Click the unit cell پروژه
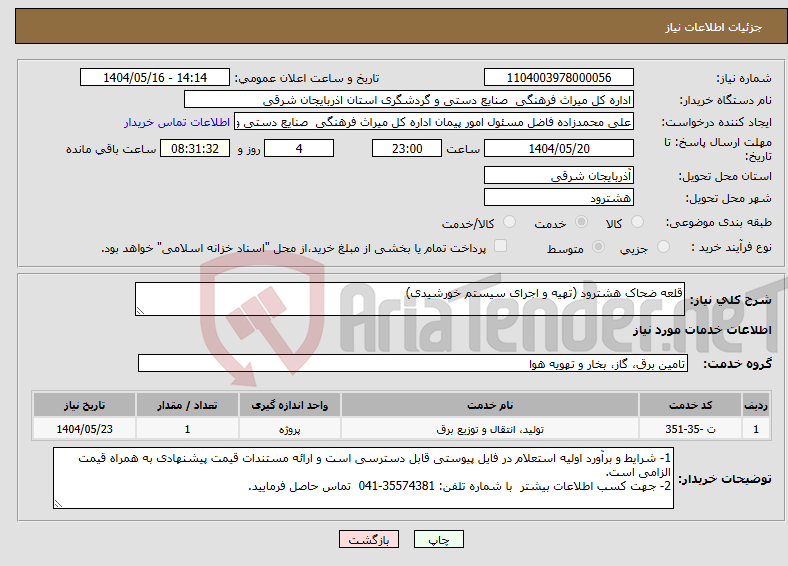Image resolution: width=788 pixels, height=566 pixels. [289, 429]
